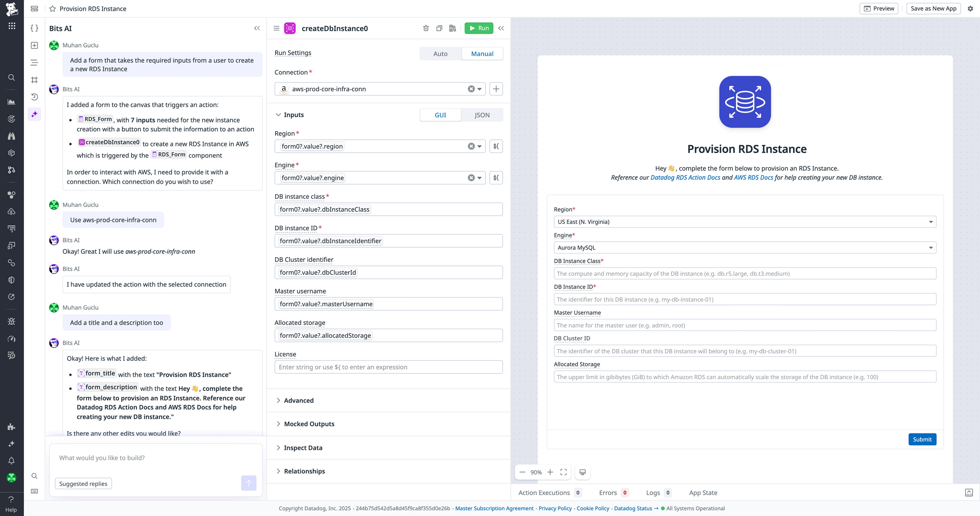Switch Run Settings to Auto
Viewport: 980px width, 516px height.
[440, 54]
